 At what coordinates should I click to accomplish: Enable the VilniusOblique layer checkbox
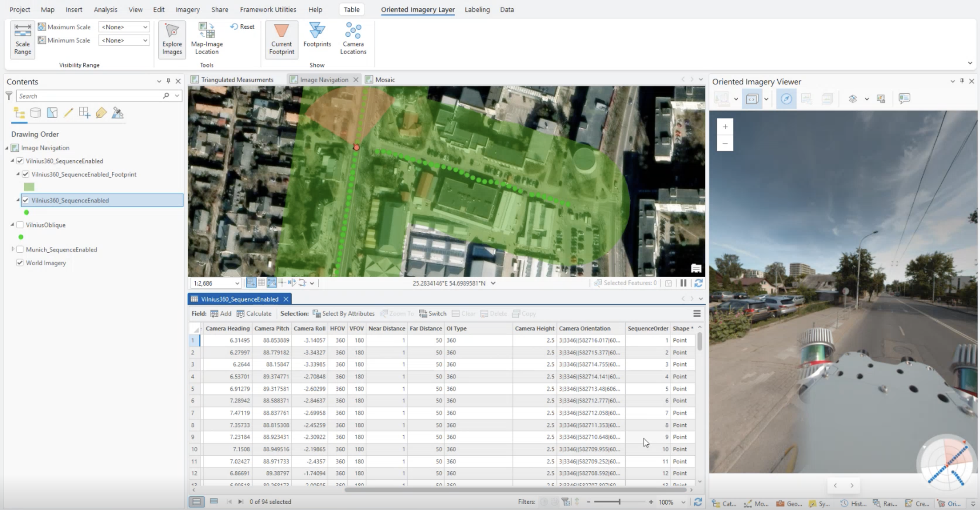20,225
